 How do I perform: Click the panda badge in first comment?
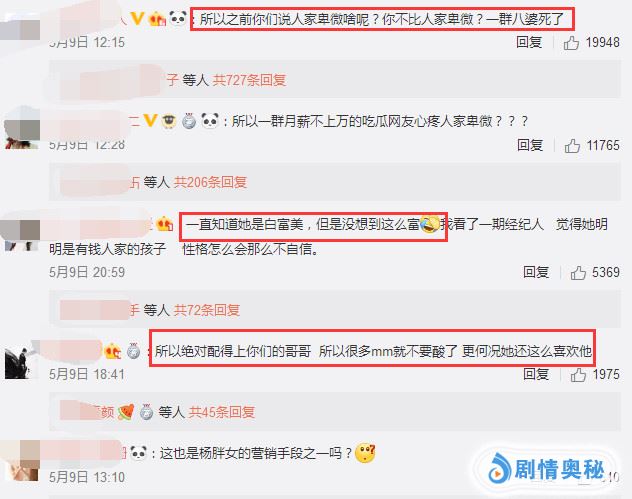178,18
